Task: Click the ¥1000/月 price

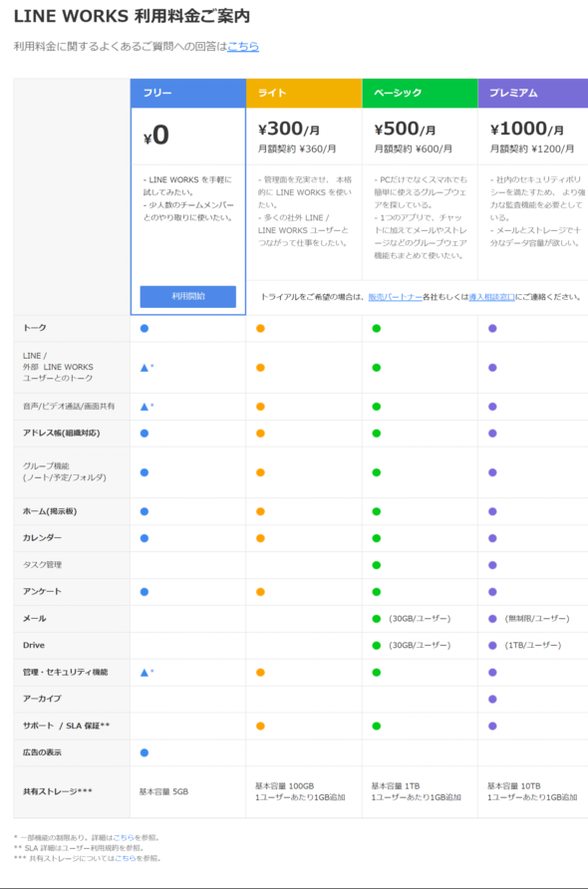Action: (x=527, y=130)
